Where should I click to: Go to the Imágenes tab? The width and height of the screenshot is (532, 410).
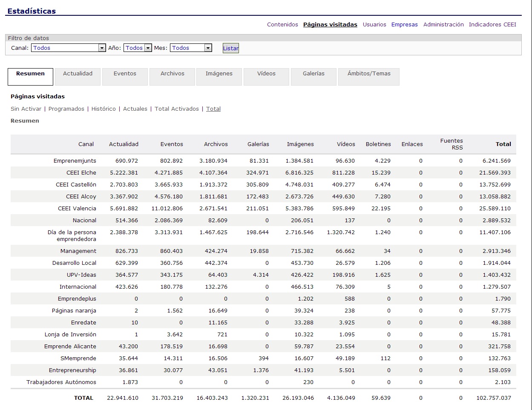coord(219,74)
